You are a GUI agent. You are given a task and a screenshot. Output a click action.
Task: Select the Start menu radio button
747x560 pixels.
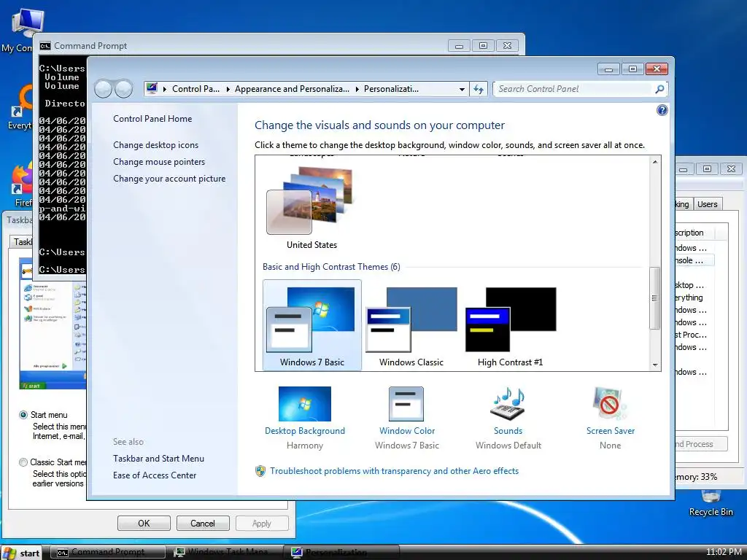coord(23,415)
